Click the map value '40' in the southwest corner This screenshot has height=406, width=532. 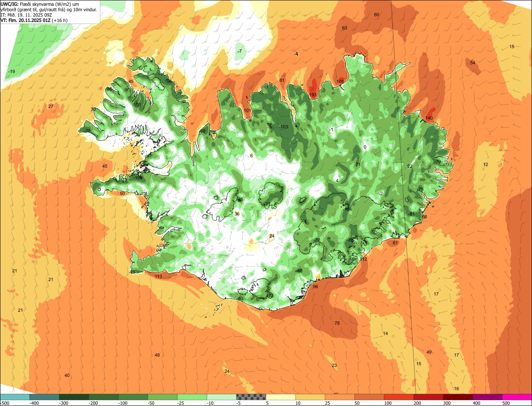(67, 376)
